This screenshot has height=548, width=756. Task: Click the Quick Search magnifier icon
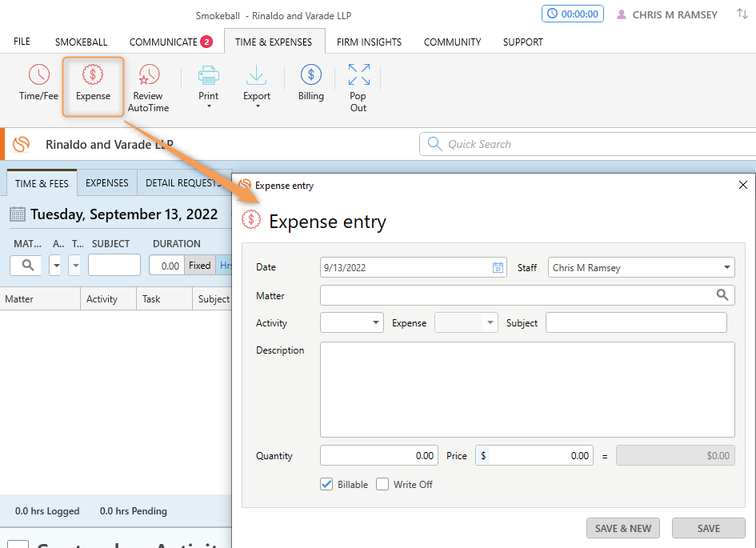click(x=434, y=144)
